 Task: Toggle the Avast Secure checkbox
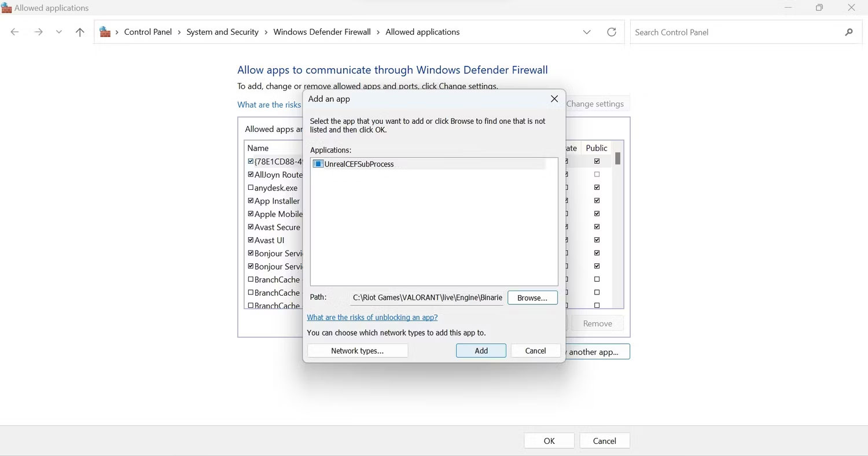coord(251,227)
